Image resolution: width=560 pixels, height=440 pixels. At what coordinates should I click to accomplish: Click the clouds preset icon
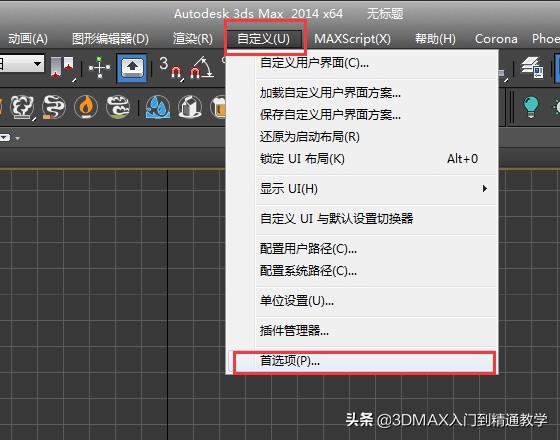(118, 107)
